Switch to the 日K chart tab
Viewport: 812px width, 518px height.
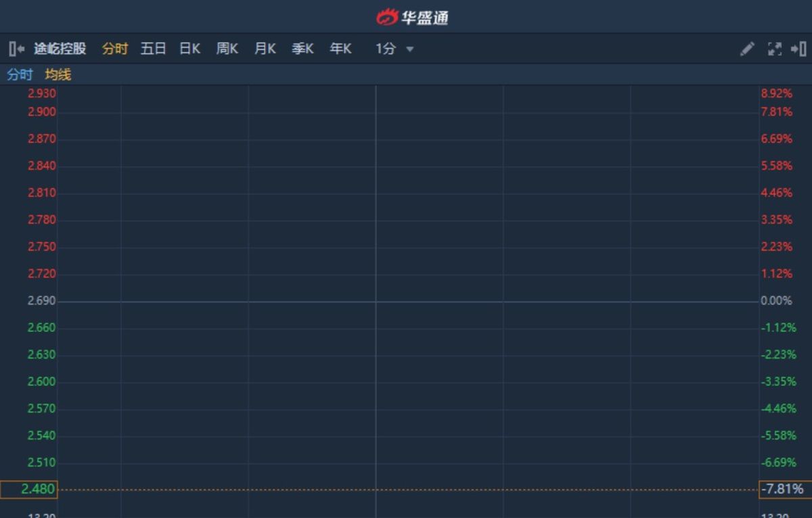[x=189, y=49]
